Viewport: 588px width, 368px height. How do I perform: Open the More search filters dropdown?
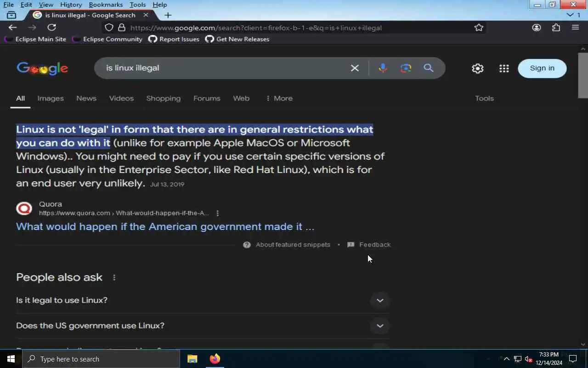[279, 98]
